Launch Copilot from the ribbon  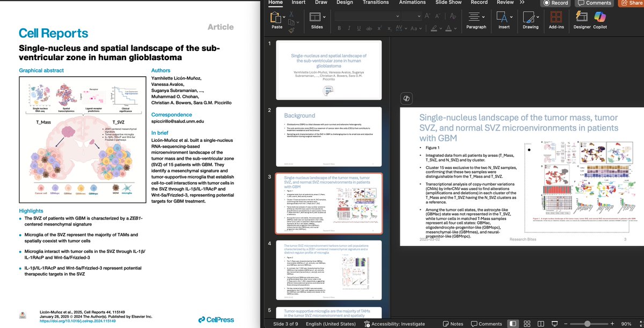coord(600,17)
